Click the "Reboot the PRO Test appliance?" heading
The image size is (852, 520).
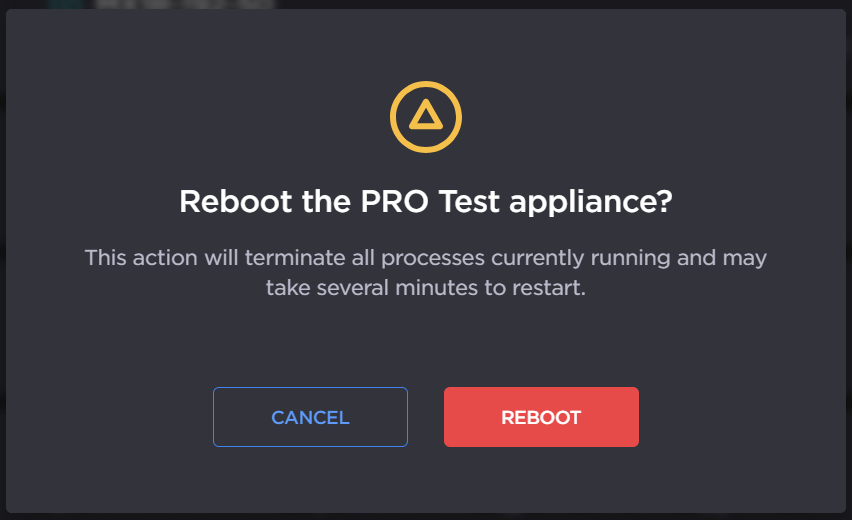tap(426, 202)
